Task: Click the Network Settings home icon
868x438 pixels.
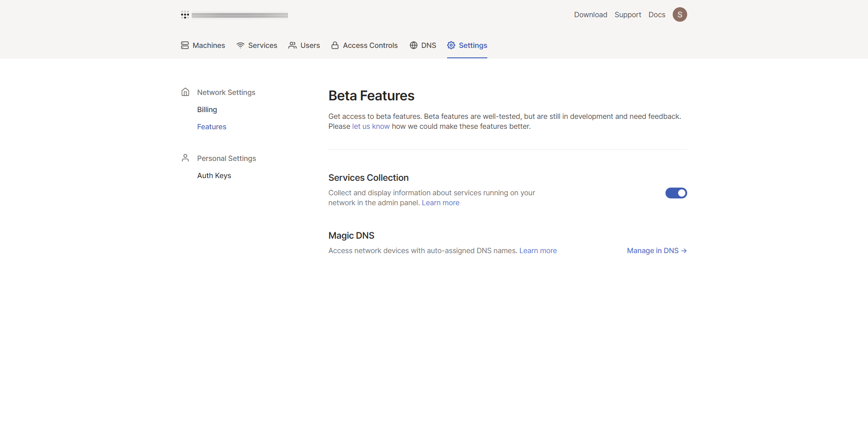Action: coord(185,92)
